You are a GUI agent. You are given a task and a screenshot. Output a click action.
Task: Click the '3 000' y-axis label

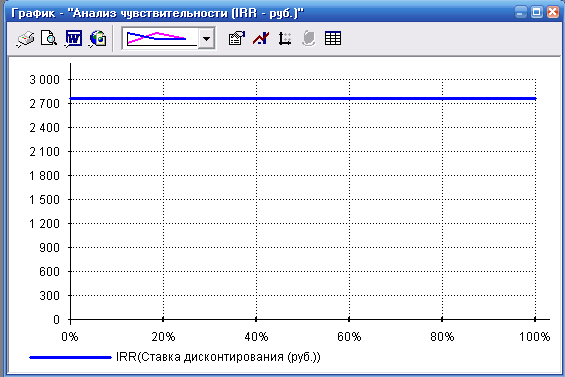(x=45, y=80)
